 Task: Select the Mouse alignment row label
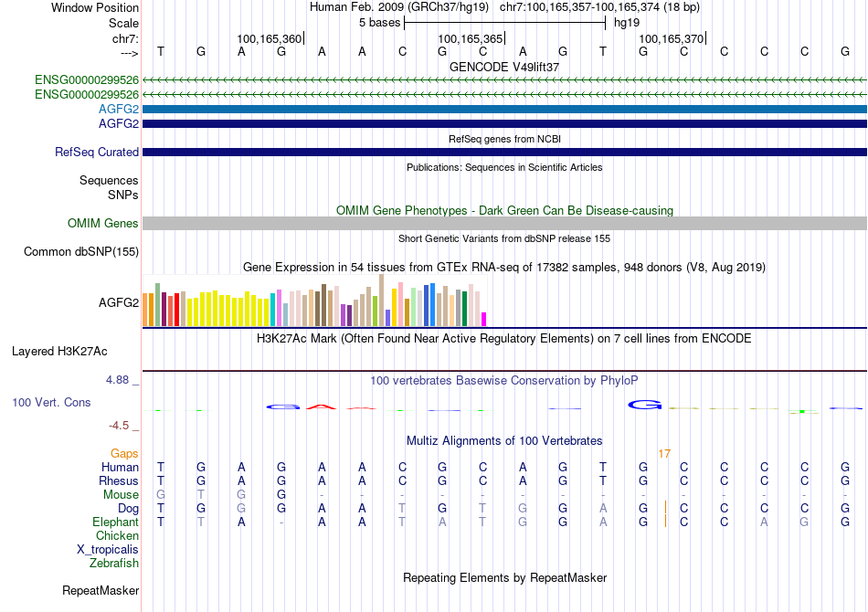tap(121, 495)
